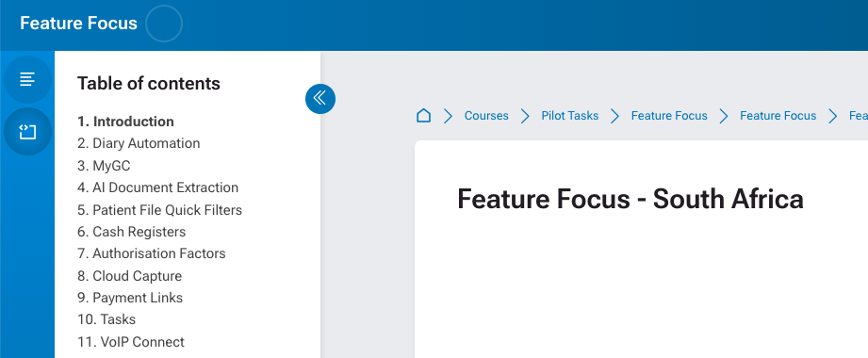Open the Courses breadcrumb link
This screenshot has height=358, width=868.
[x=486, y=116]
